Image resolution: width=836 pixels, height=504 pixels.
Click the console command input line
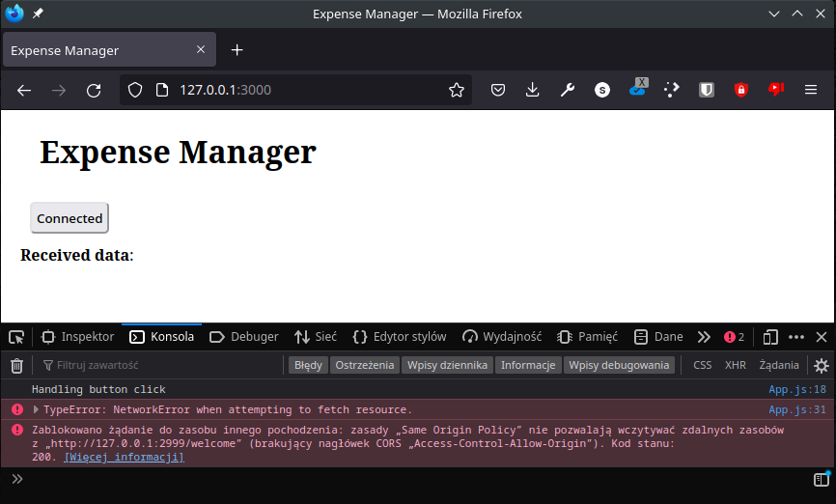[416, 479]
